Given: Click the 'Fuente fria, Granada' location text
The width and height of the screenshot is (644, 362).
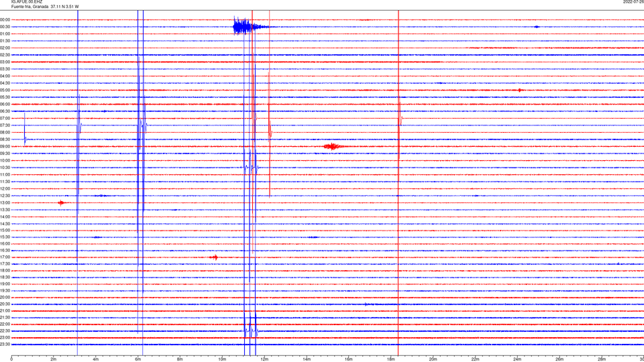Looking at the screenshot, I should click(x=30, y=7).
